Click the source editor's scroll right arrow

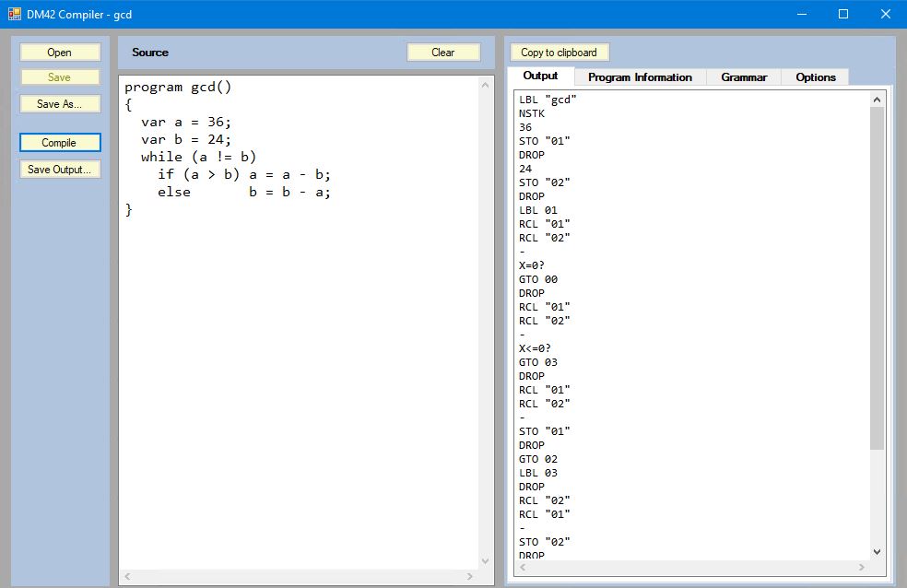[471, 576]
